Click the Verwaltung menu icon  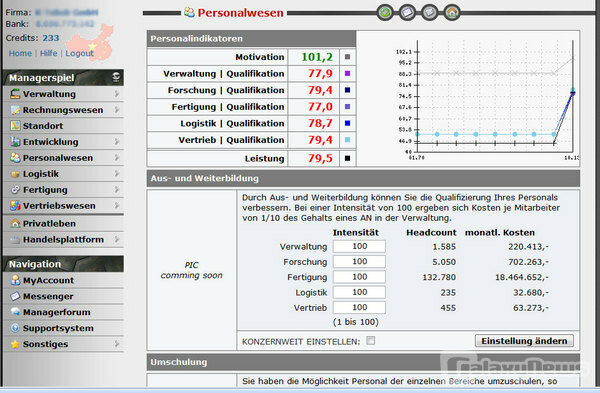15,94
